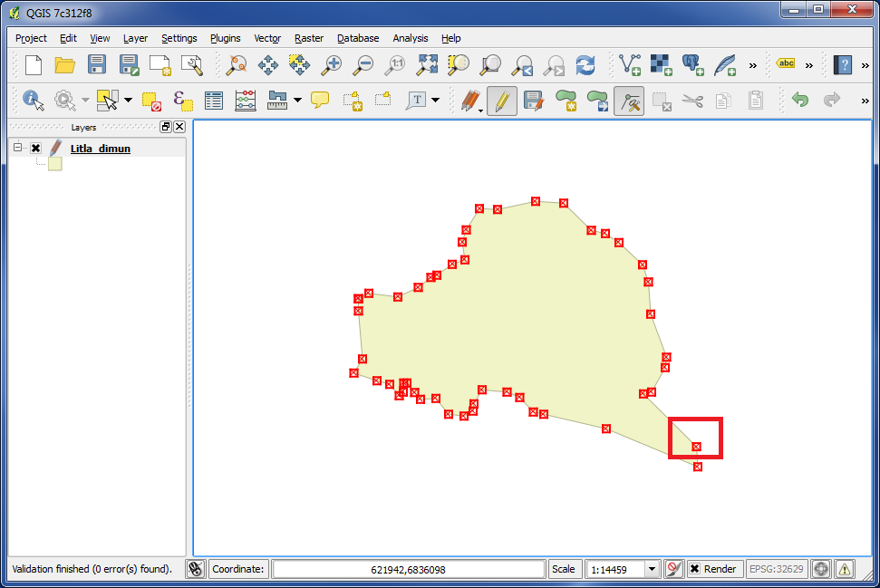Select the Identify Features tool

pos(34,101)
